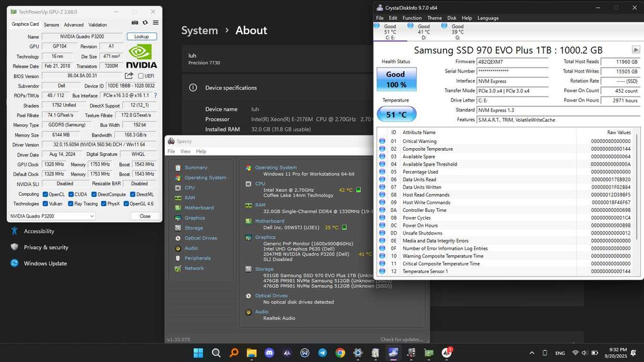Select Speccy CPU sidebar item
Image resolution: width=644 pixels, height=362 pixels.
[x=189, y=188]
